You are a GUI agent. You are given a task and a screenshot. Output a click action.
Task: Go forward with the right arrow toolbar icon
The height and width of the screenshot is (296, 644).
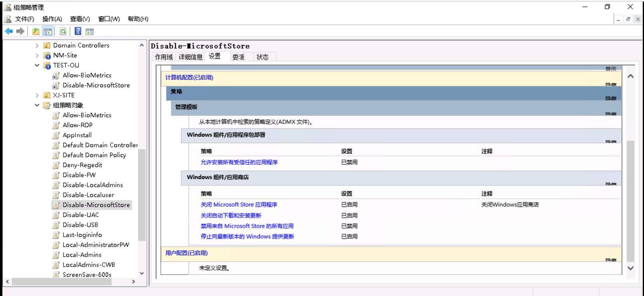tap(20, 31)
